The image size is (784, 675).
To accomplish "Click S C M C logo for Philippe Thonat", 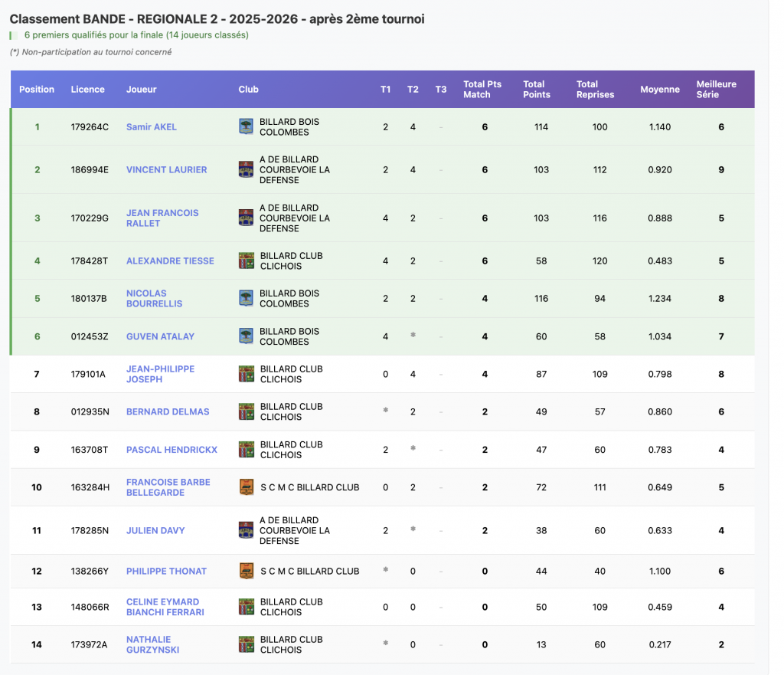I will (x=246, y=571).
